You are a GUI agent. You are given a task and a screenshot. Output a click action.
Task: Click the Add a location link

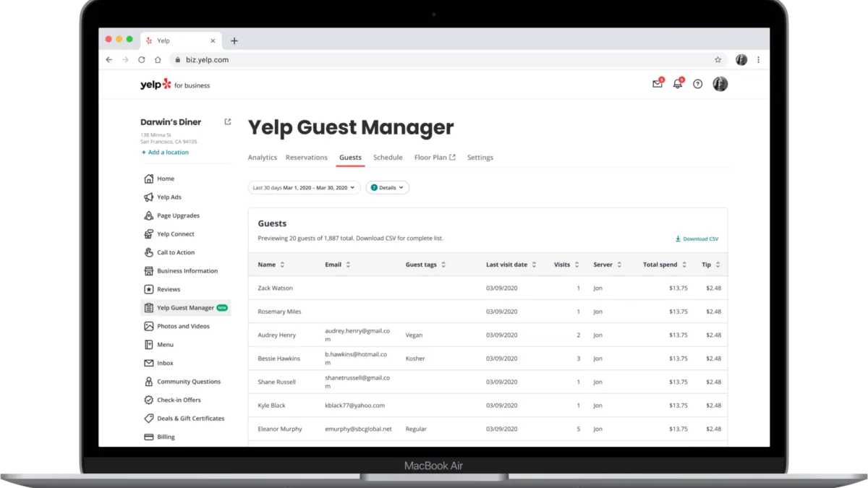pos(165,153)
